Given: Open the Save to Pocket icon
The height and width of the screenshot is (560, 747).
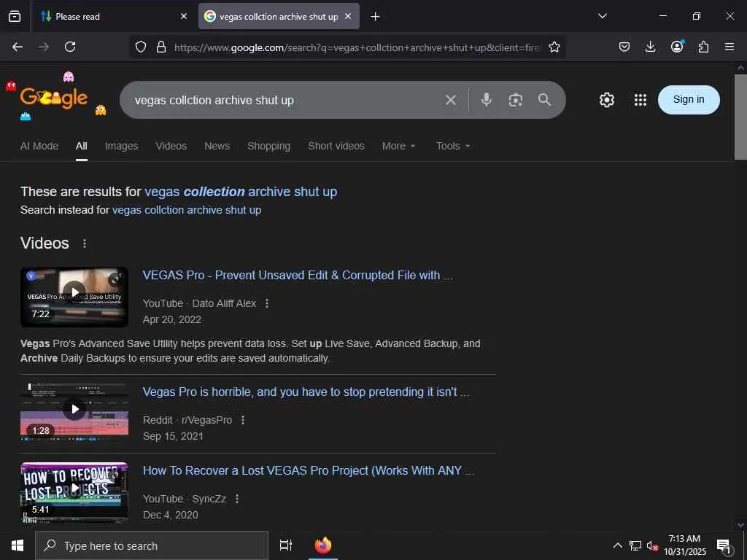Looking at the screenshot, I should pos(624,47).
